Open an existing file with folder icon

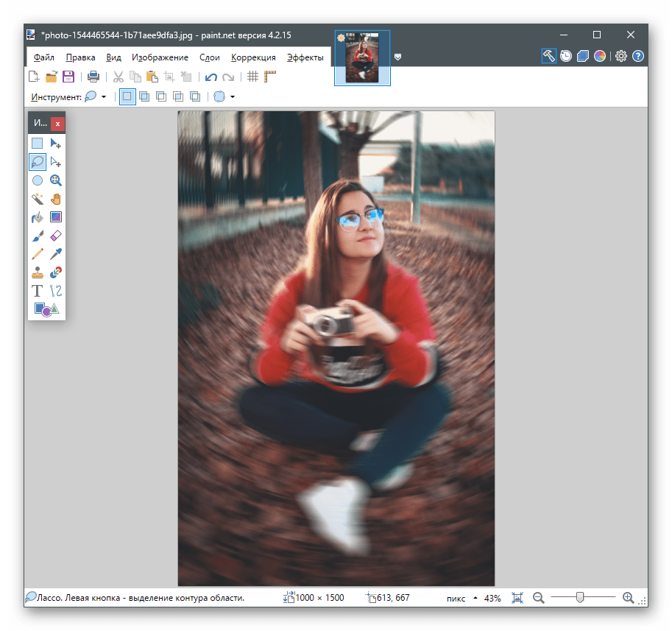pyautogui.click(x=51, y=77)
